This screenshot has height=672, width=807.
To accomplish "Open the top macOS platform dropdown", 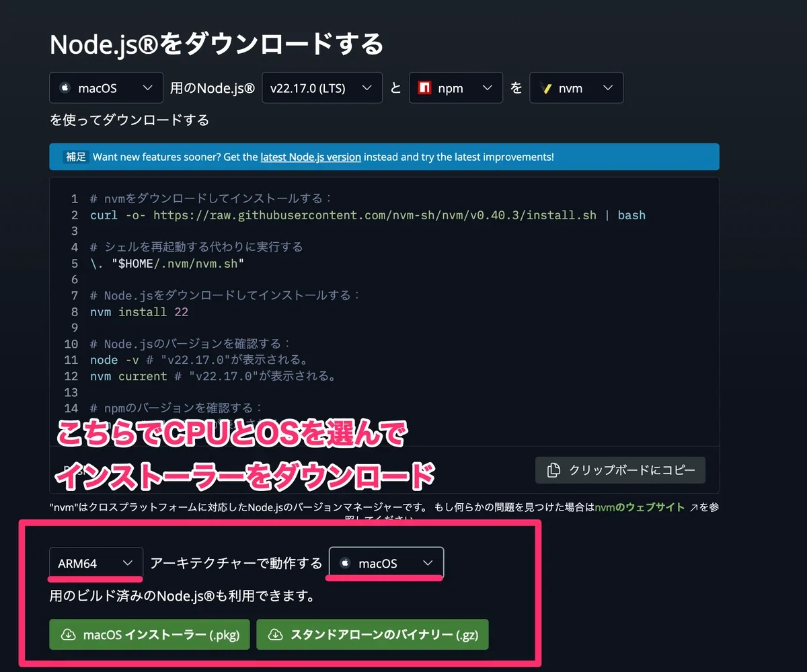I will click(x=106, y=87).
